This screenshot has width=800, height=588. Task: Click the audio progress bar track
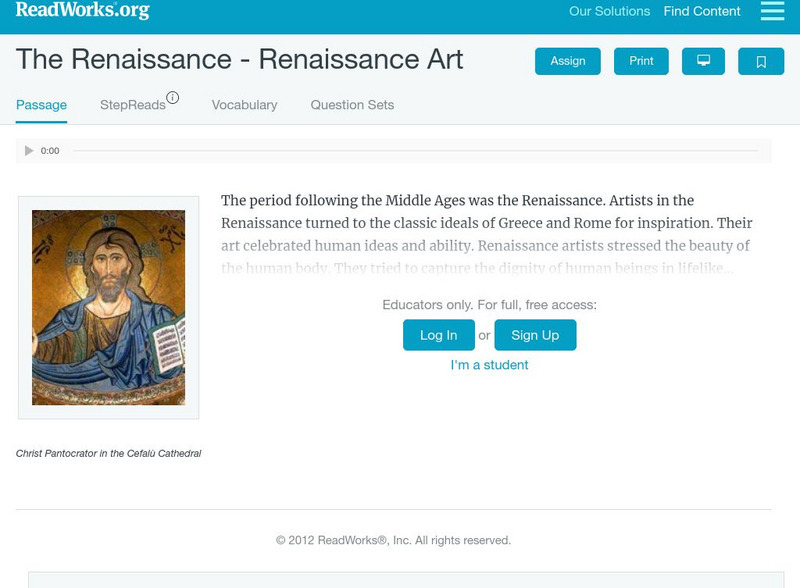(x=415, y=151)
